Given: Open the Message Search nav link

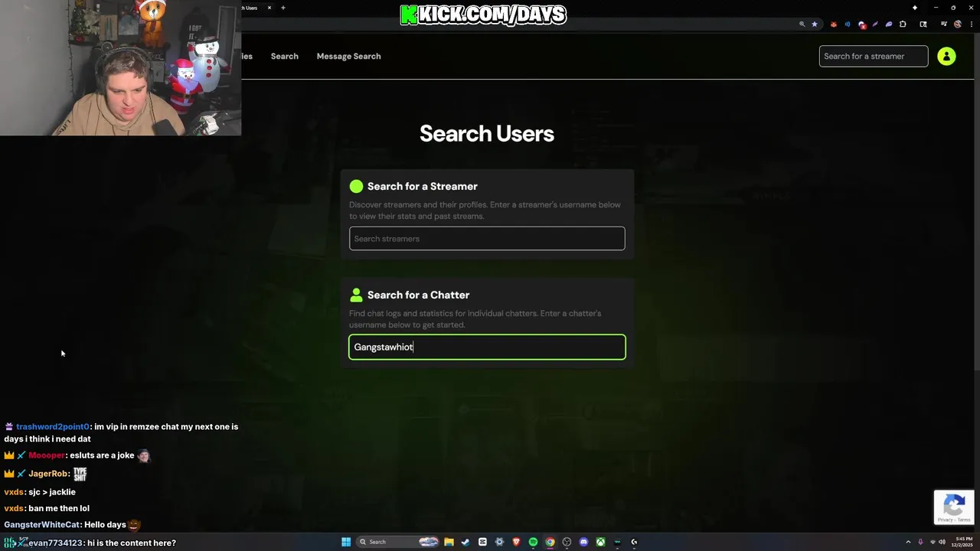Looking at the screenshot, I should [x=348, y=56].
